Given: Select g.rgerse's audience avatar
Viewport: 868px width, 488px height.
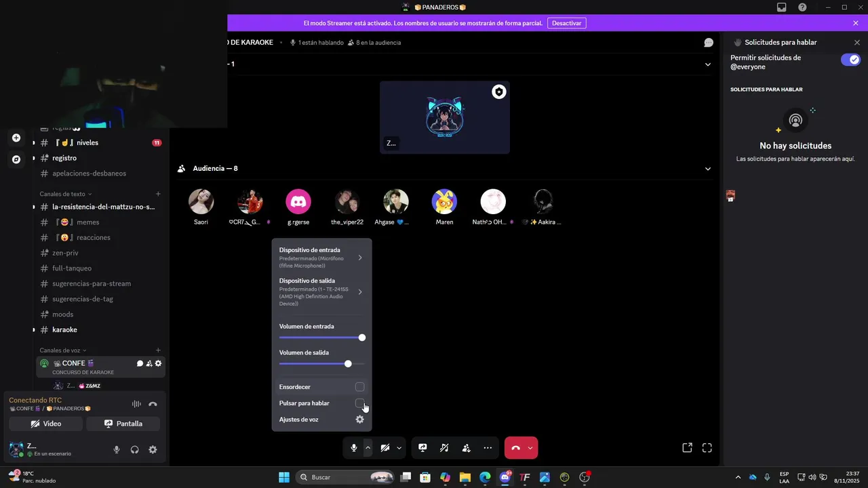Looking at the screenshot, I should (x=298, y=201).
